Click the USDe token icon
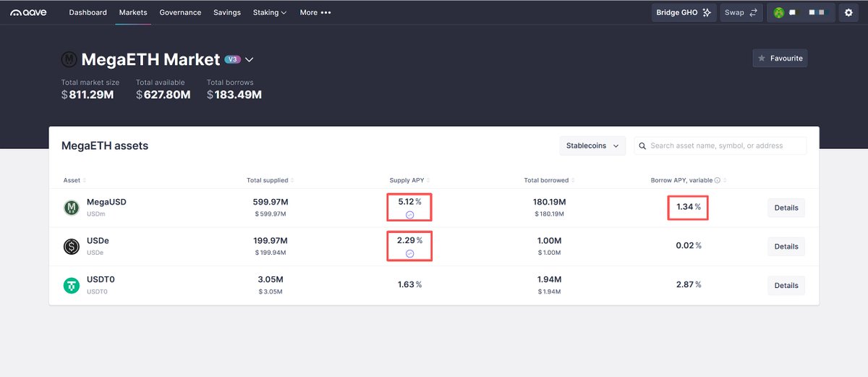The height and width of the screenshot is (377, 868). click(71, 247)
